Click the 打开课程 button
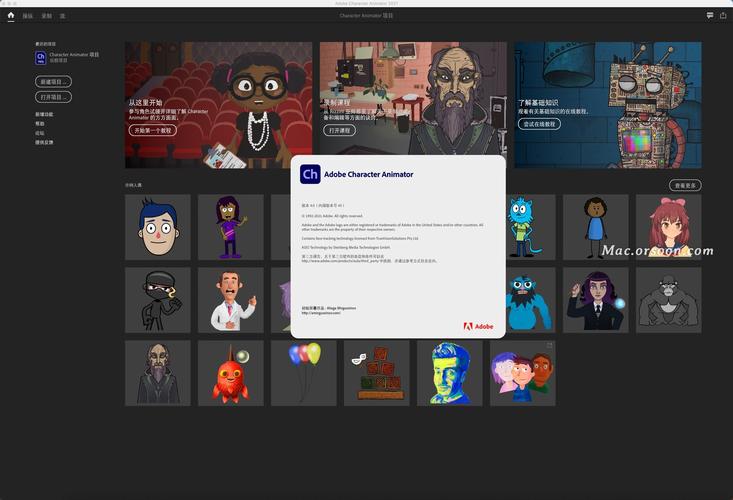 pos(339,130)
